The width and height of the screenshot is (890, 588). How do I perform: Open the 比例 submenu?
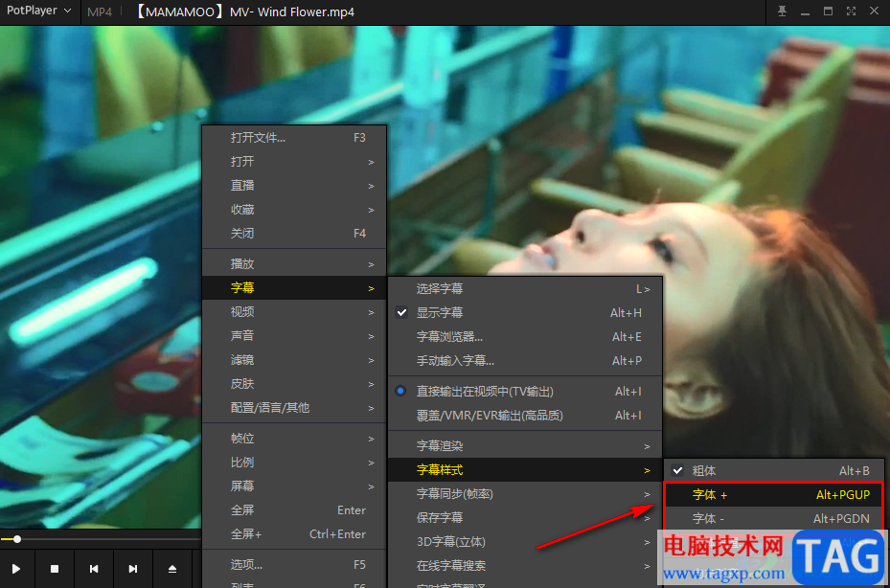294,462
